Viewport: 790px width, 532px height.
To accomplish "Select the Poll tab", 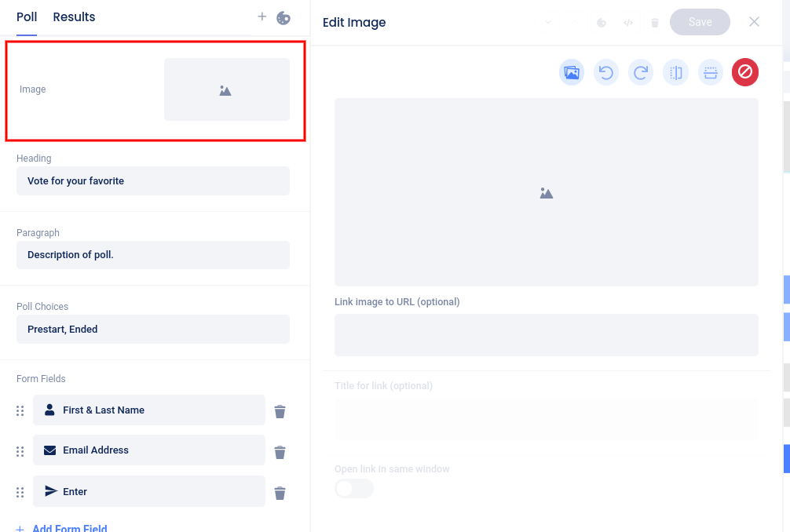I will (27, 17).
